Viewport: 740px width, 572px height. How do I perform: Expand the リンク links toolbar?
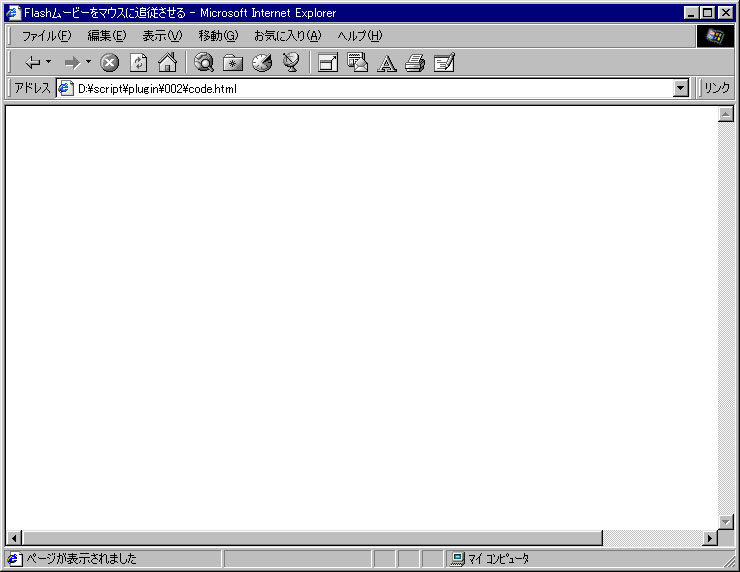(x=716, y=88)
